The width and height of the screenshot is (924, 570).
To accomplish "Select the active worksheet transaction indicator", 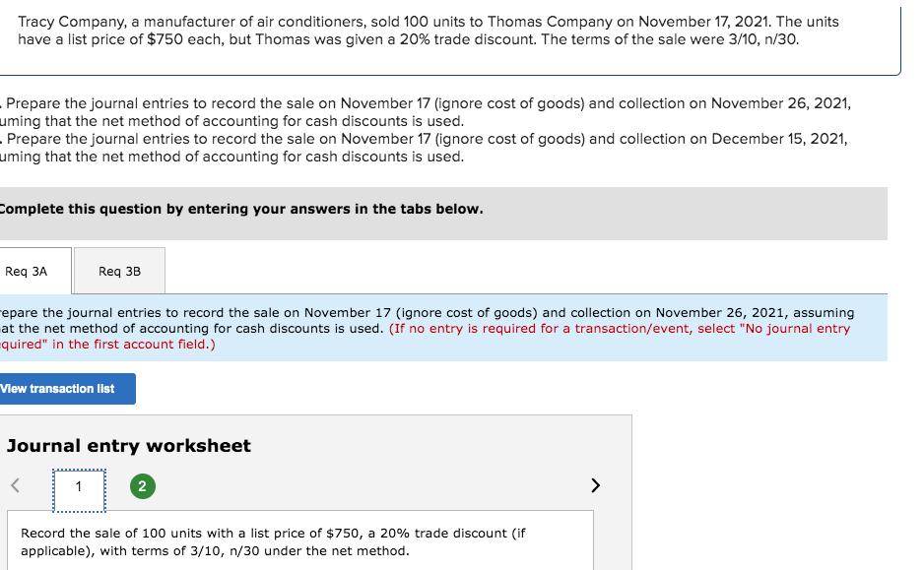I will tap(79, 486).
